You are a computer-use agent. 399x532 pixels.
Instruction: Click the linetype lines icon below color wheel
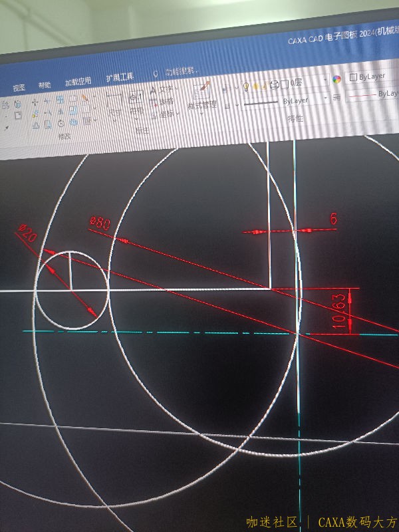336,98
